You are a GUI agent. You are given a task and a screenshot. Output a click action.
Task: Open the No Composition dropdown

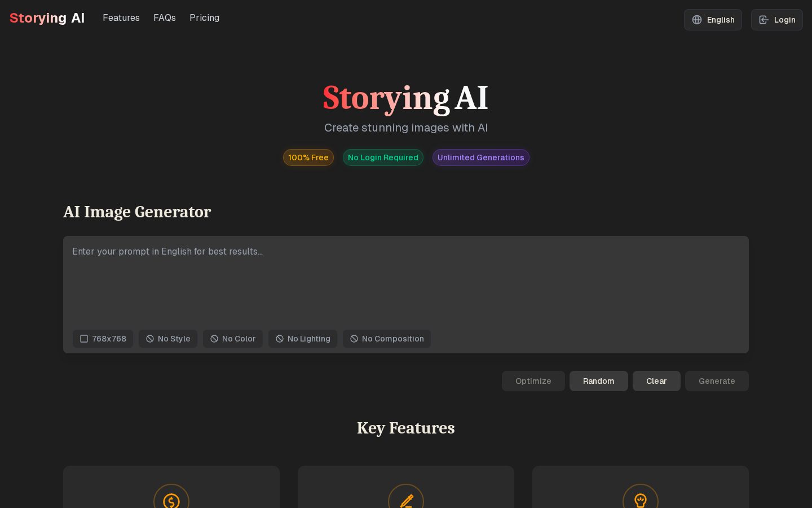(387, 339)
